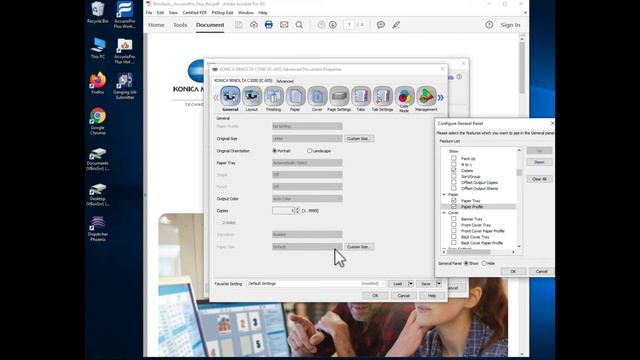Screen dimensions: 640x360
Task: Open the Management settings icon
Action: click(x=426, y=96)
